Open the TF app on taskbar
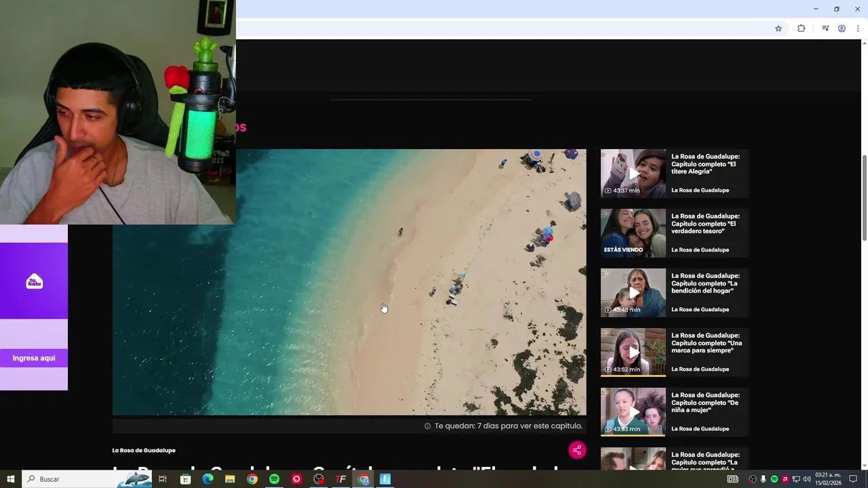This screenshot has width=868, height=488. [341, 479]
